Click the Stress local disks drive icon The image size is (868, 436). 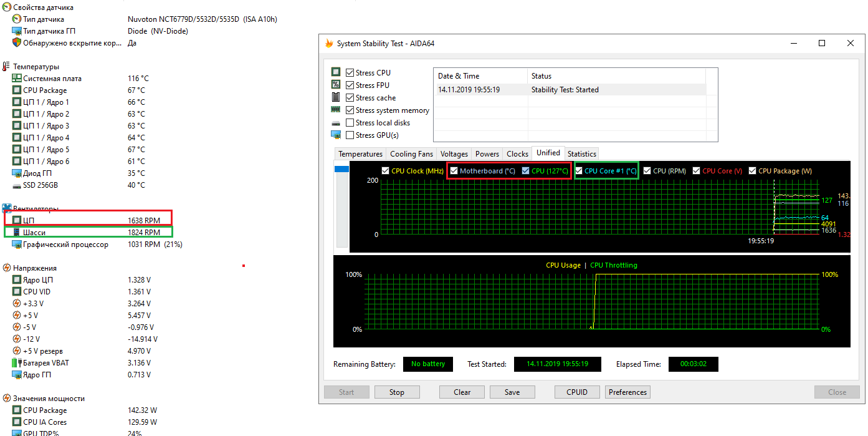click(336, 123)
